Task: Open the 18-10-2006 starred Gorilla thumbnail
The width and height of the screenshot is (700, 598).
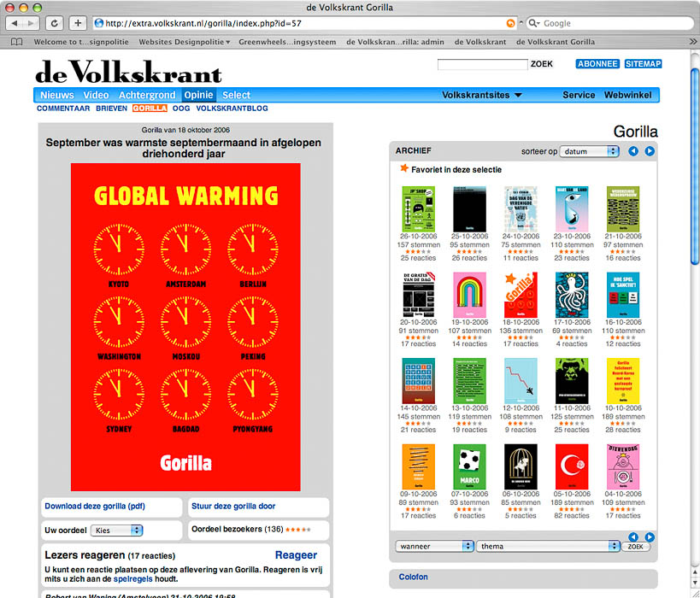Action: coord(521,295)
